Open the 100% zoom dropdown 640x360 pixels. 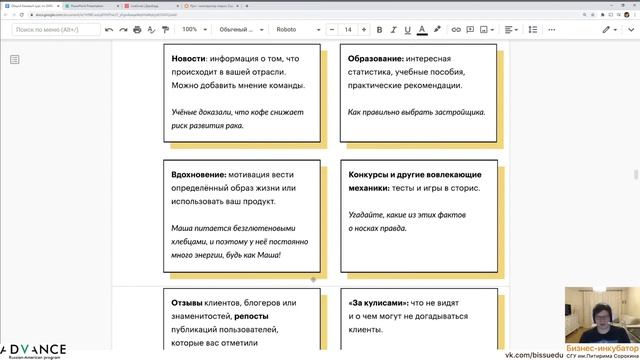(x=194, y=29)
